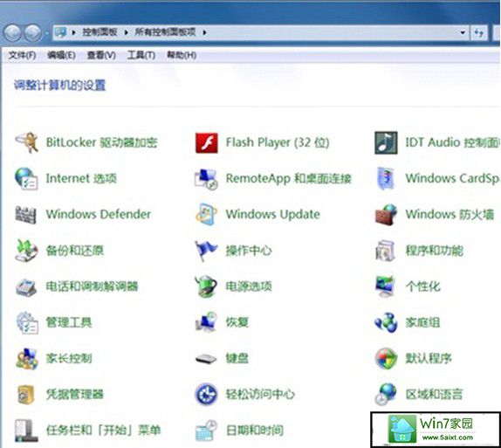Open the Region and Language (区域和语言) globe icon
This screenshot has width=501, height=448.
[386, 394]
